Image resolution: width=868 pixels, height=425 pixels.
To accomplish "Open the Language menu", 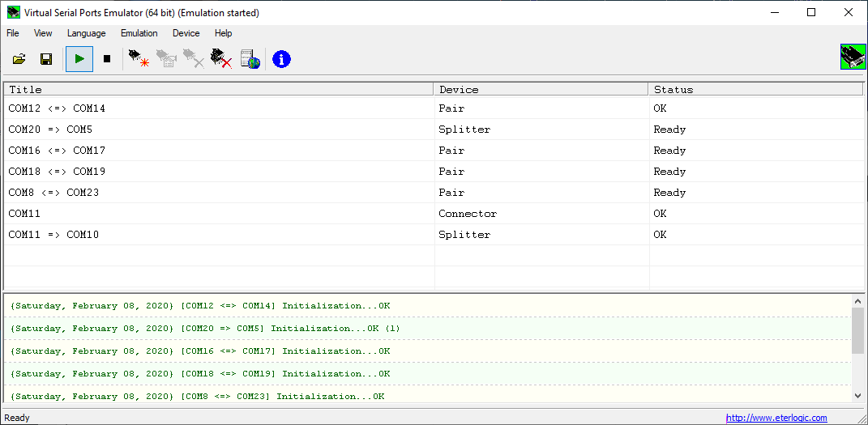I will [x=87, y=33].
